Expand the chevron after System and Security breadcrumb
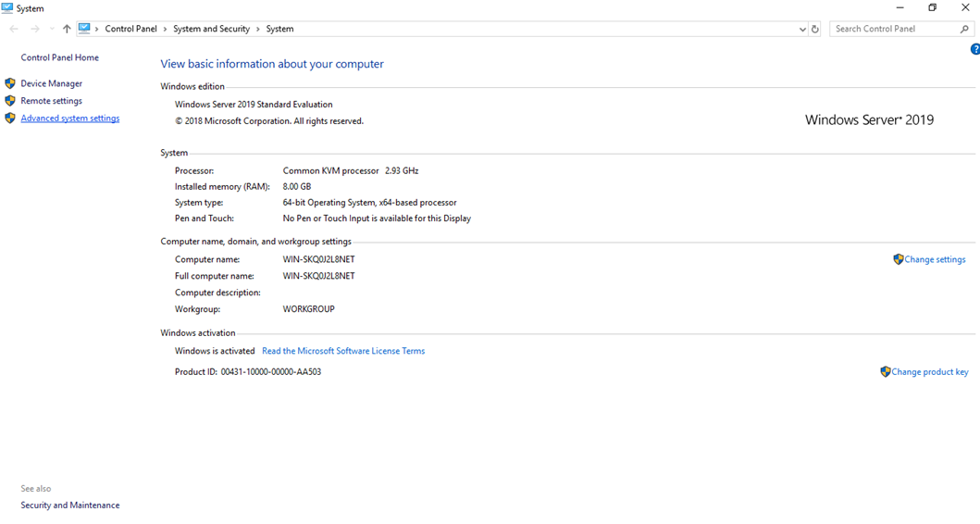The image size is (980, 524). 257,29
